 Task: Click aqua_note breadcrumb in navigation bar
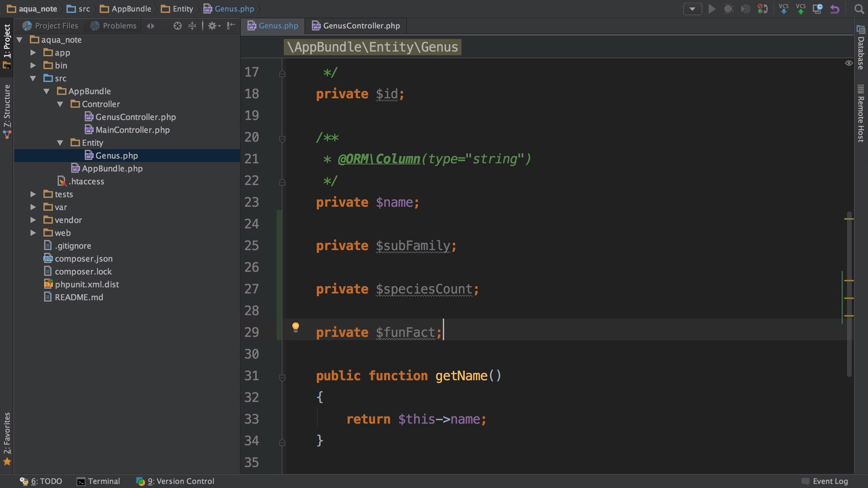(x=32, y=9)
